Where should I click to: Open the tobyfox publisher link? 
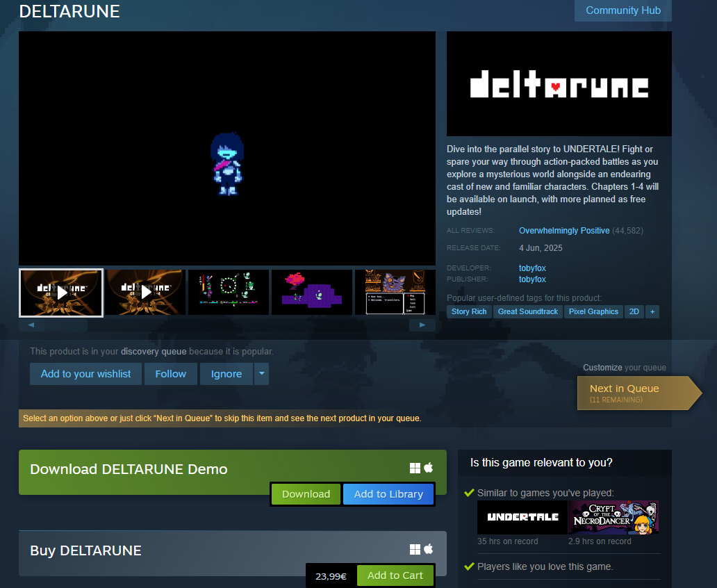click(532, 279)
